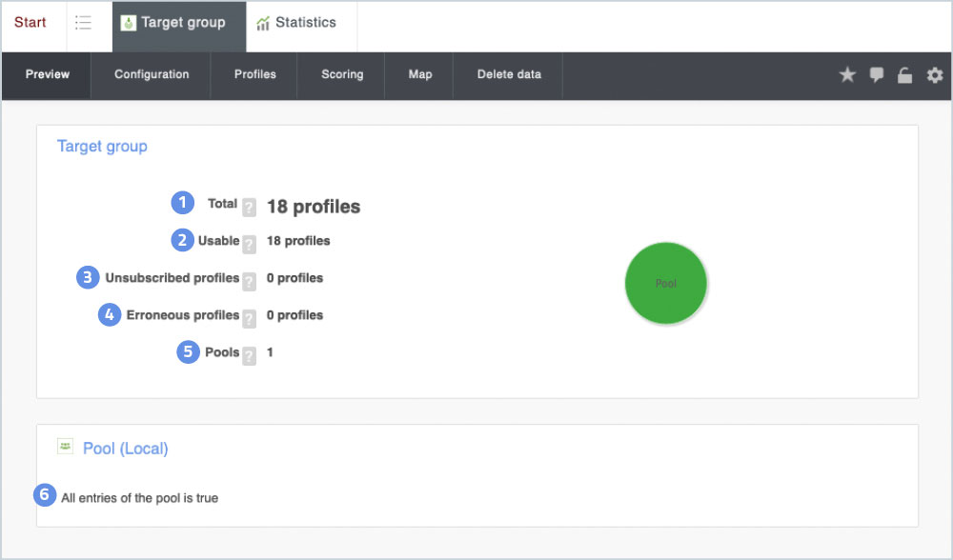Open the Profiles section

click(255, 75)
